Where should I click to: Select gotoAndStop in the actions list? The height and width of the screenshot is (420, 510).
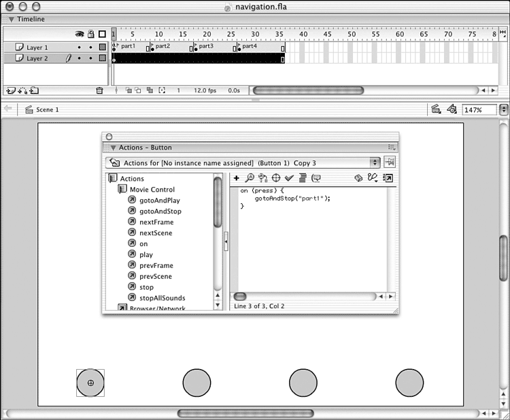tap(160, 211)
